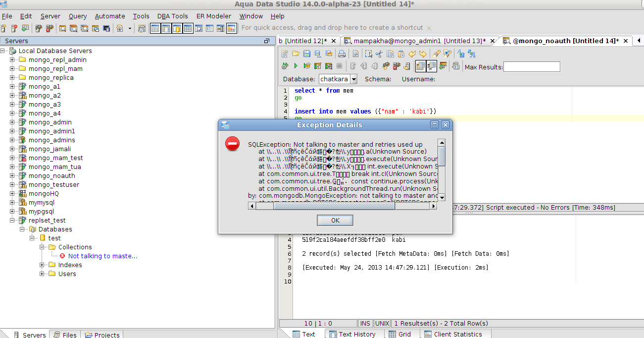Click the Redo arrow icon
The image size is (644, 338).
coord(423,54)
